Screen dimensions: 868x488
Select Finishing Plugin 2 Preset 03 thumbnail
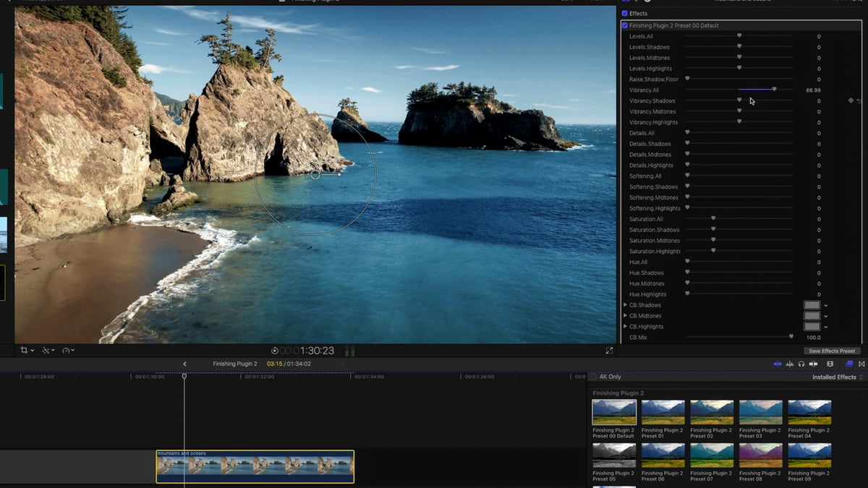coord(760,412)
